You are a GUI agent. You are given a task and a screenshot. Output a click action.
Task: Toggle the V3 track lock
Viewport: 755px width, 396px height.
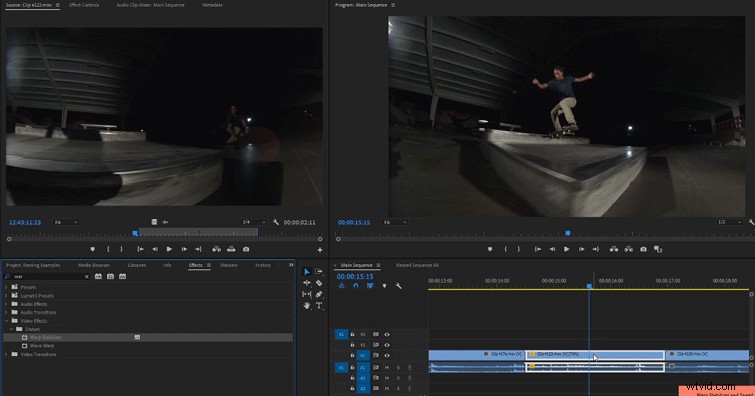point(352,334)
